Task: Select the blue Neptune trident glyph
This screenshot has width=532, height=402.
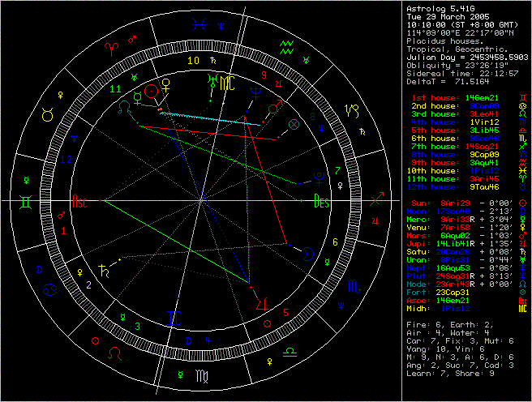Action: (255, 92)
